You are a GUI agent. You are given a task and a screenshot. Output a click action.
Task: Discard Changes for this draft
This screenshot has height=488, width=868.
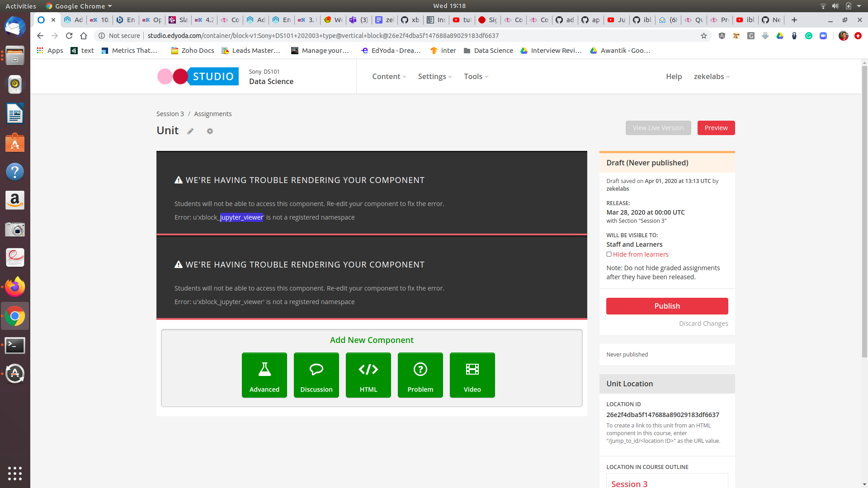click(x=703, y=323)
